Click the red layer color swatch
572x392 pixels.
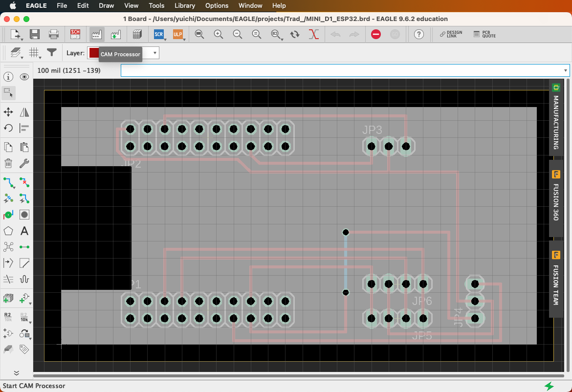click(94, 53)
